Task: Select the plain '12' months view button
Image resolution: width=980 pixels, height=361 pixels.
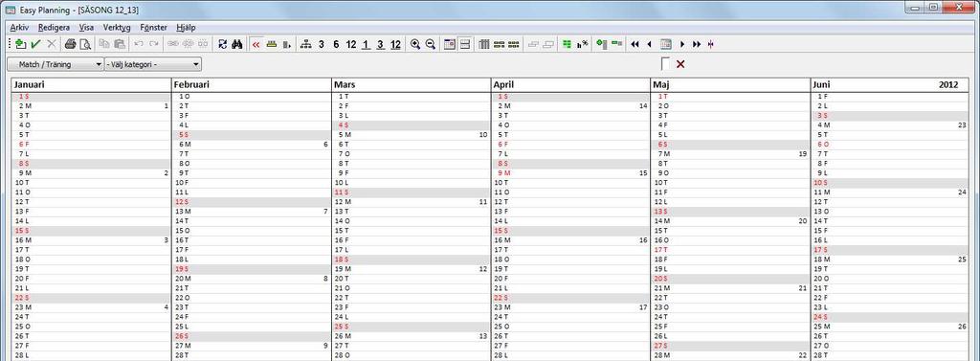Action: pyautogui.click(x=350, y=44)
